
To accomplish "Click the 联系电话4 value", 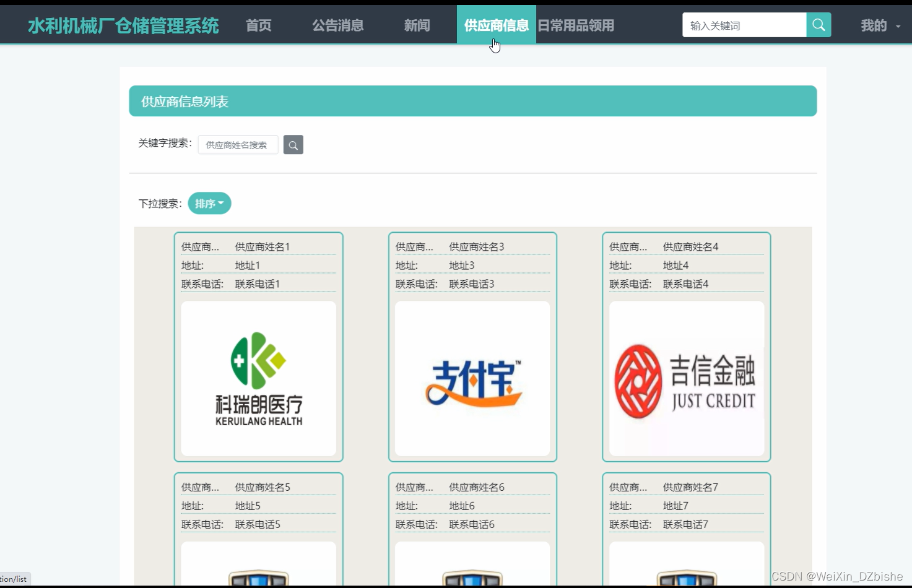I will 686,284.
